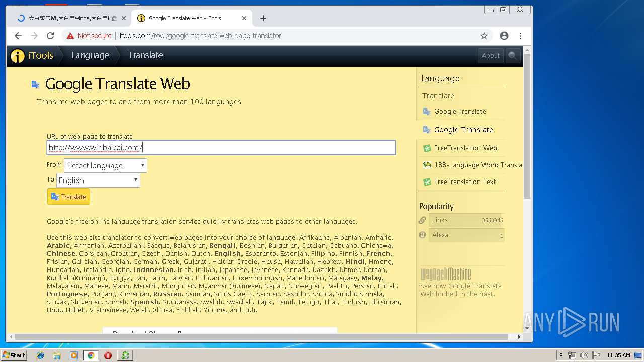Click the page horizontal scrollbar
Image resolution: width=644 pixels, height=362 pixels.
pos(262,337)
